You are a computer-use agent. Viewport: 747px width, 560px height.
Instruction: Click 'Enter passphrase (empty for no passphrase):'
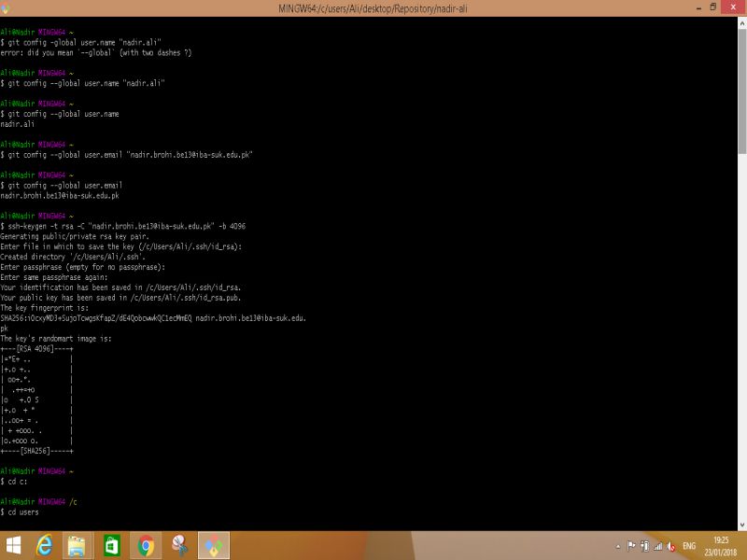[83, 267]
